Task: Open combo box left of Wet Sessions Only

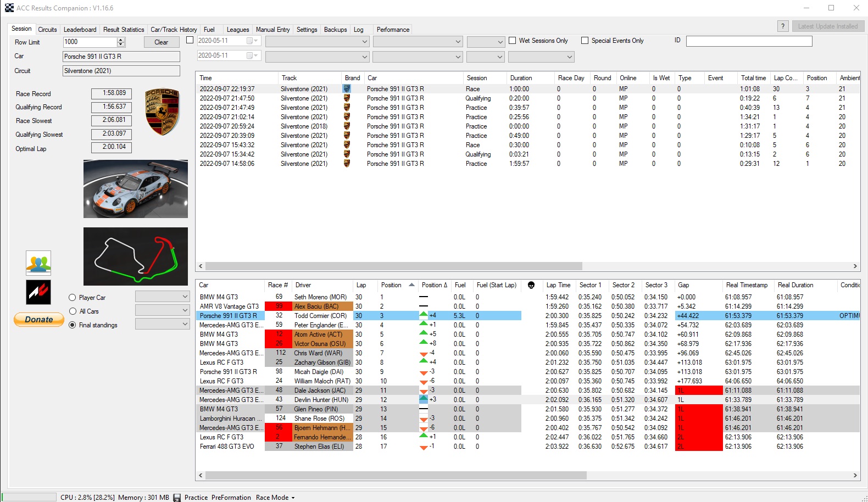Action: (x=486, y=42)
